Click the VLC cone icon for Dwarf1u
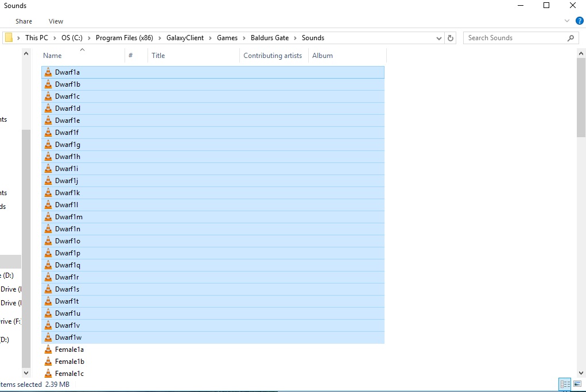 tap(48, 313)
